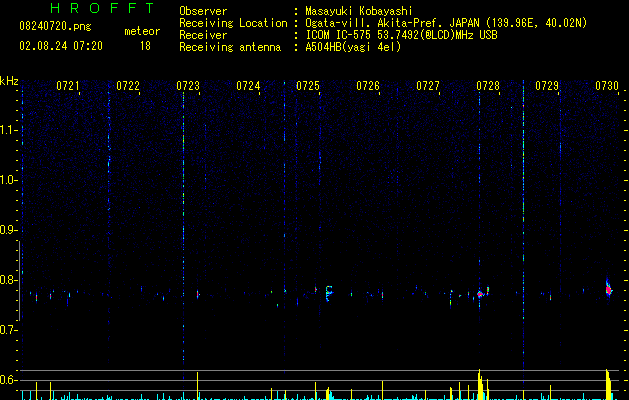Click the Receiving Location label
The height and width of the screenshot is (400, 629).
pyautogui.click(x=233, y=23)
